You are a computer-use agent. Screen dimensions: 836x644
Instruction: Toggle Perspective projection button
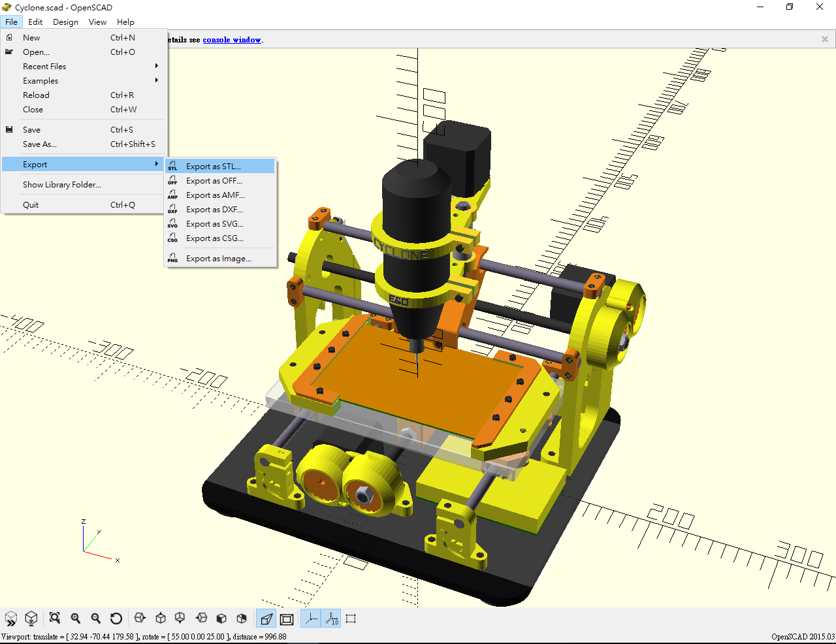coord(266,619)
